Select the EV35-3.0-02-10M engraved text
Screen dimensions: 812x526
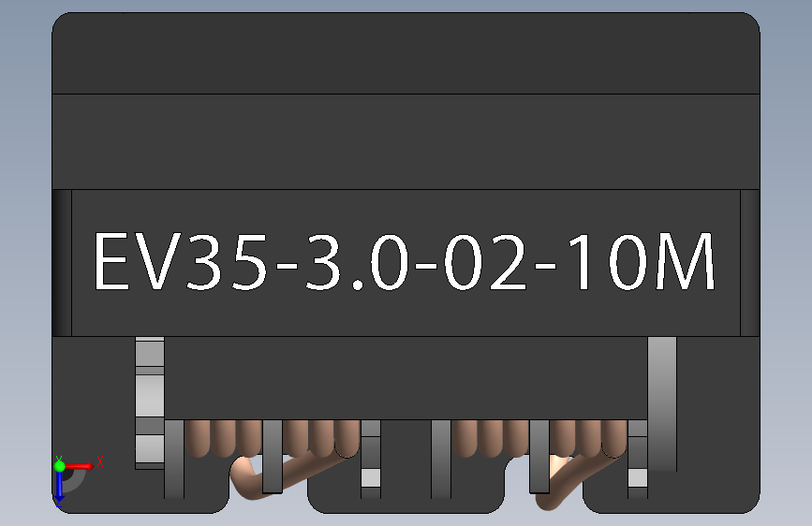405,262
